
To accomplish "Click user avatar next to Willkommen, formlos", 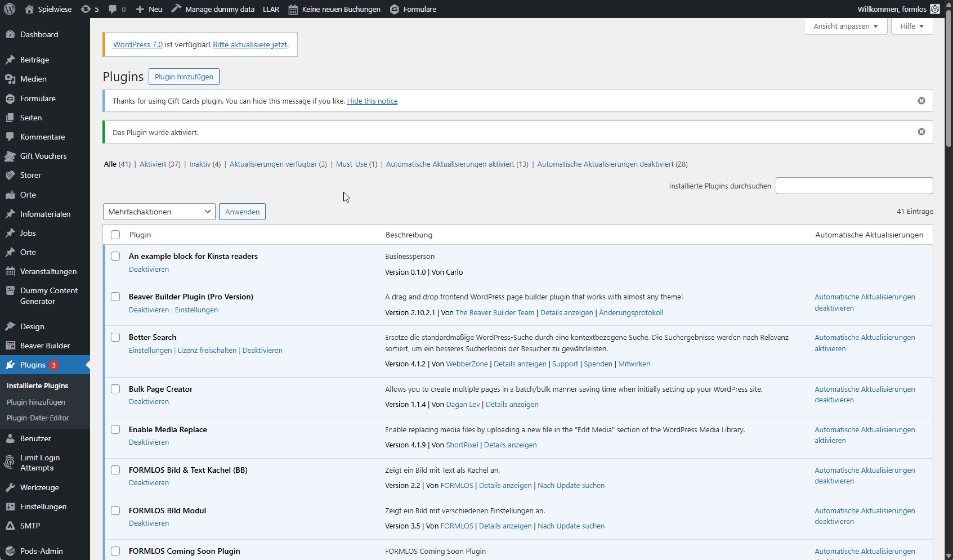I will coord(935,9).
